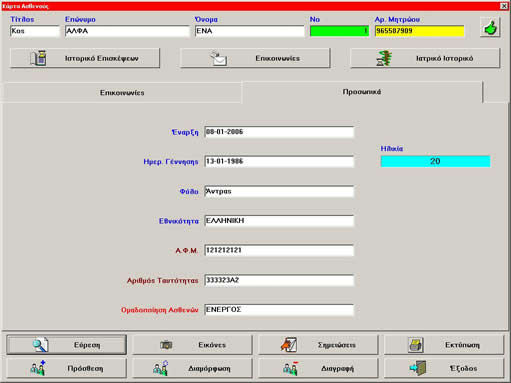The height and width of the screenshot is (383, 511).
Task: Click the envelope icon on Επικοινωνίες button
Action: click(218, 58)
